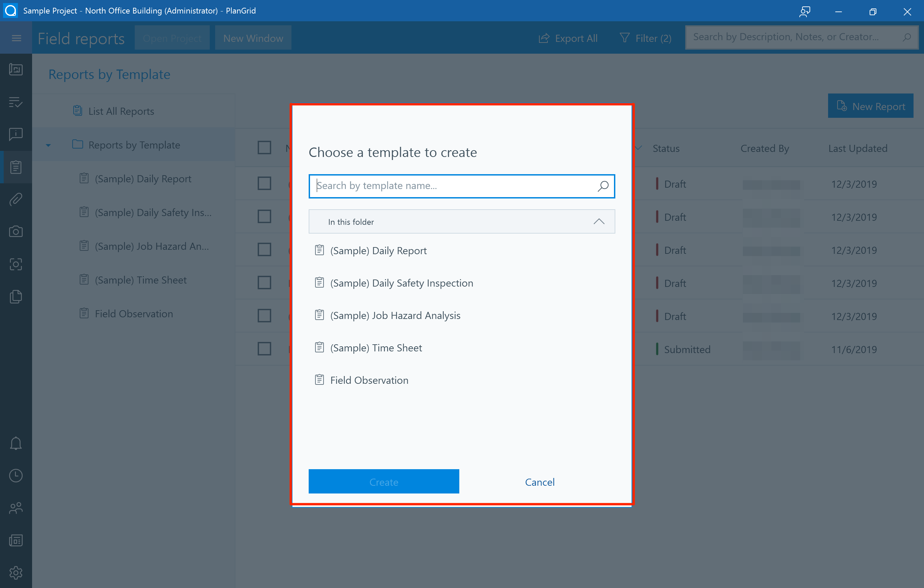Image resolution: width=924 pixels, height=588 pixels.
Task: Select Field Observation in left tree
Action: tap(133, 314)
